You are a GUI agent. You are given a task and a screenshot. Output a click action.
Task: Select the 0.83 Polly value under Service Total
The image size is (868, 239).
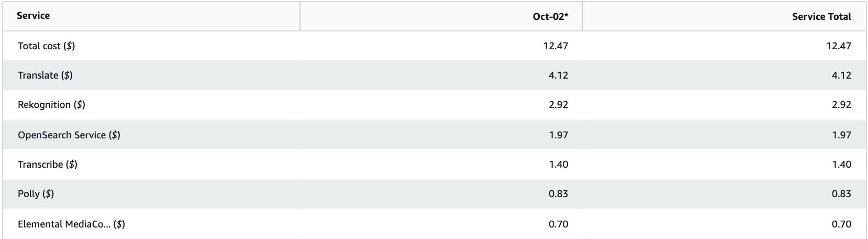(841, 194)
